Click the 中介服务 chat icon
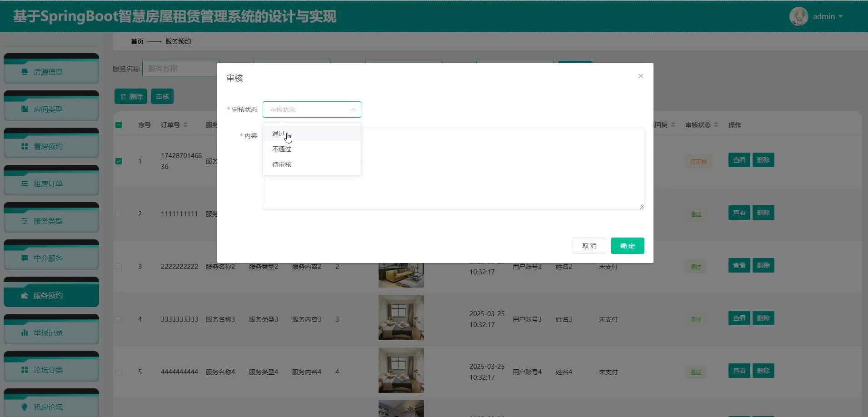 [25, 258]
